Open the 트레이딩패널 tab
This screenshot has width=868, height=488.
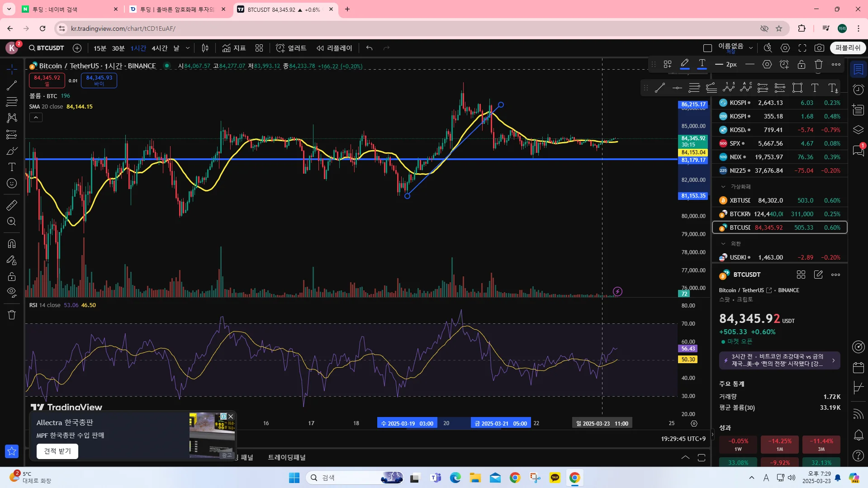tap(287, 457)
